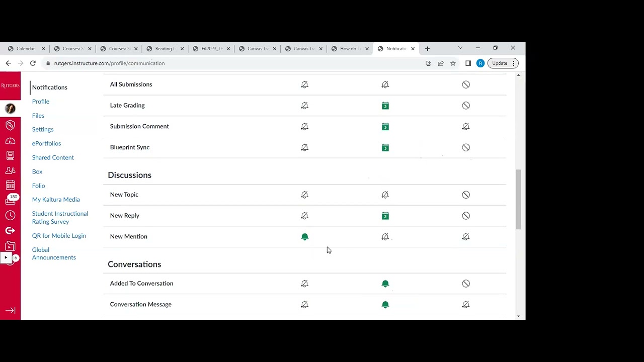Switch to the Calendar browser tab
Viewport: 644px width, 362px height.
click(x=25, y=49)
